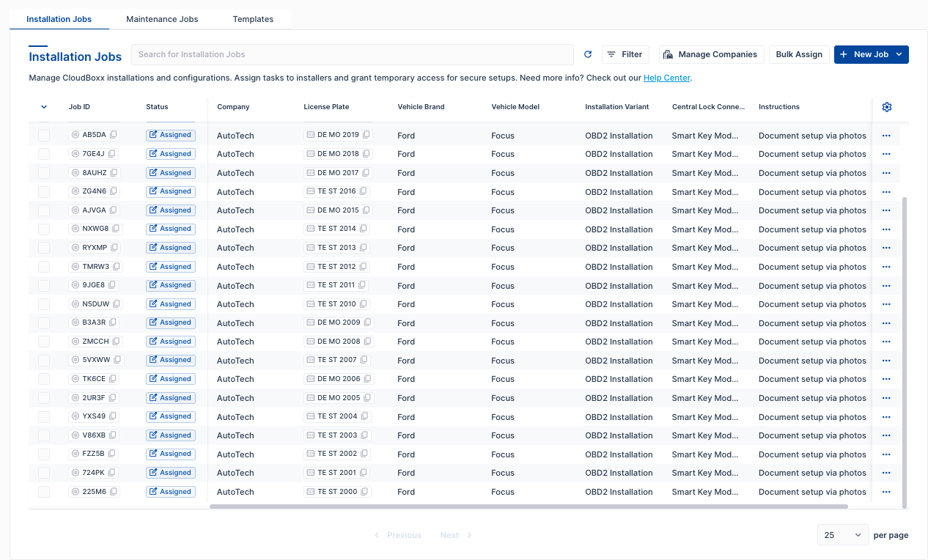Open three-dot actions menu for job 7GE4J
The width and height of the screenshot is (928, 560).
click(x=886, y=154)
